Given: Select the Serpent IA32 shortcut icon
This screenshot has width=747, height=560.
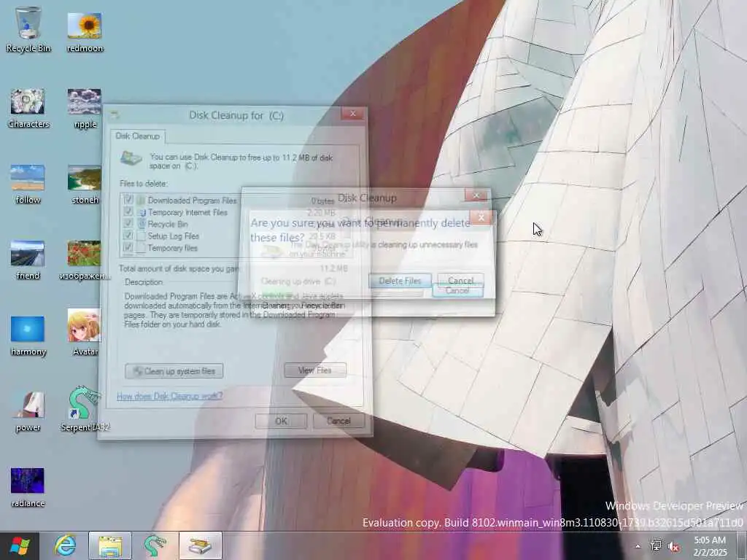Looking at the screenshot, I should [x=85, y=408].
